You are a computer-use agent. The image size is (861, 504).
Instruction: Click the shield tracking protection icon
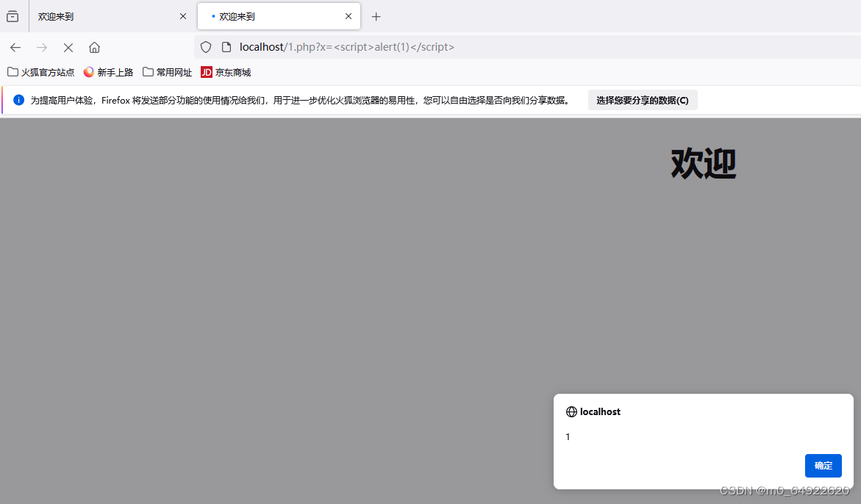point(206,47)
